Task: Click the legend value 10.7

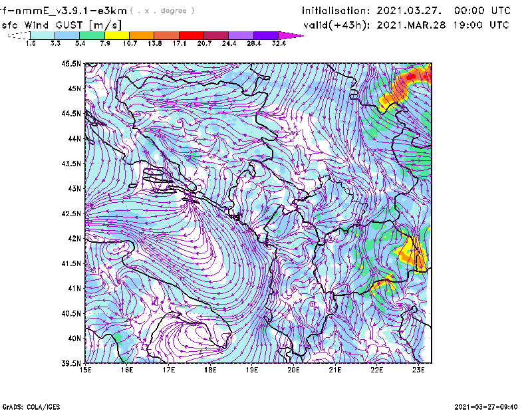Action: 130,43
